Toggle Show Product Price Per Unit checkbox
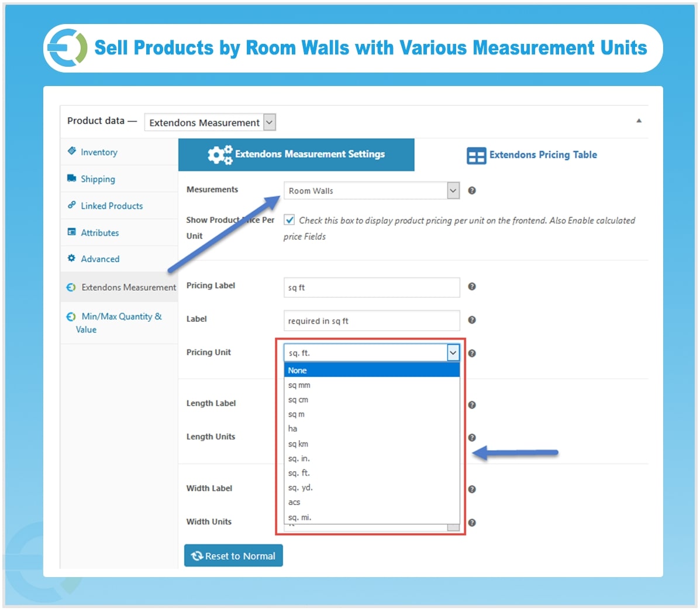The width and height of the screenshot is (700, 611). click(289, 219)
